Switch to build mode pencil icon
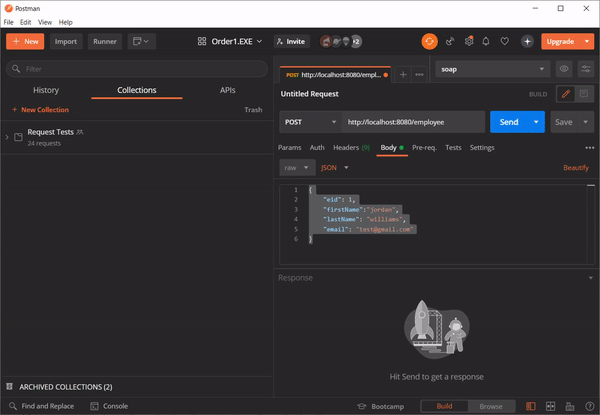 [566, 94]
